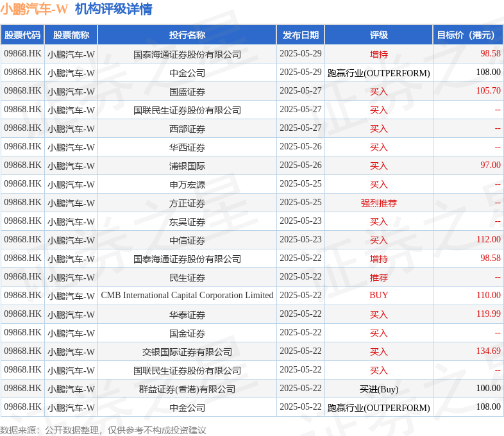Click the date in the 浦银国际 row

tap(301, 165)
